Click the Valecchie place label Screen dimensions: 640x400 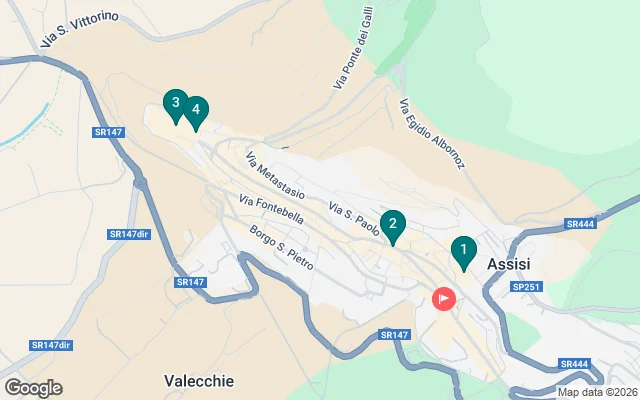click(x=199, y=381)
